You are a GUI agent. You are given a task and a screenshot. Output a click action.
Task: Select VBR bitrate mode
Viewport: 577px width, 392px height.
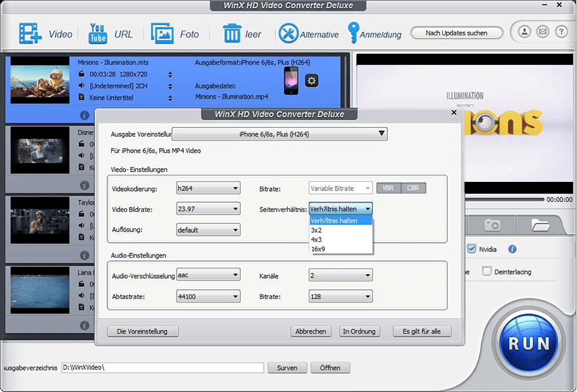pos(388,188)
